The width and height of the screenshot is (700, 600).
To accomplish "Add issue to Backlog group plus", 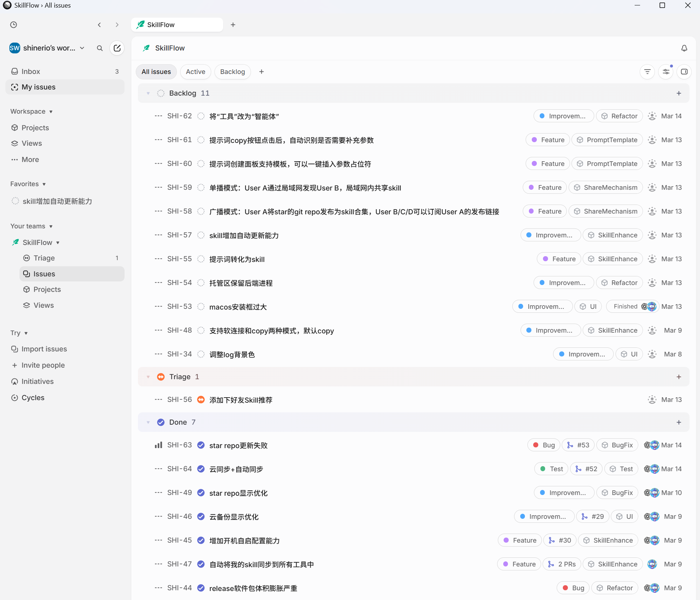I will 679,93.
